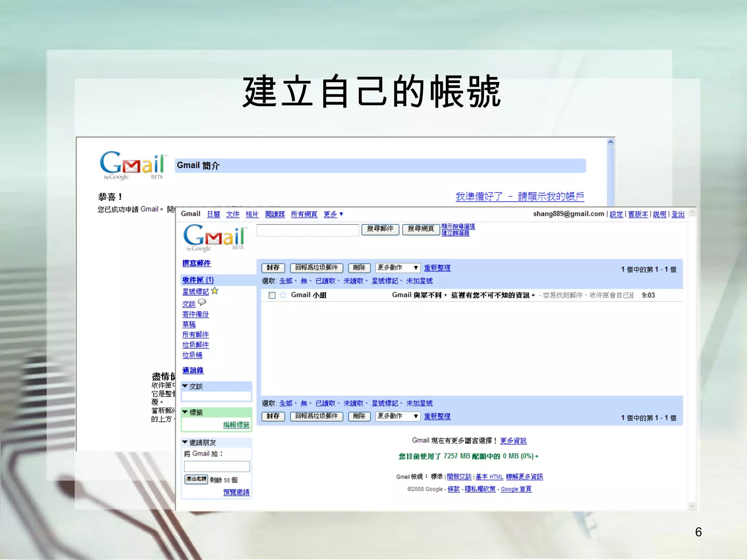Open 設定 link at top right
Screen dimensions: 747x560
tap(616, 214)
